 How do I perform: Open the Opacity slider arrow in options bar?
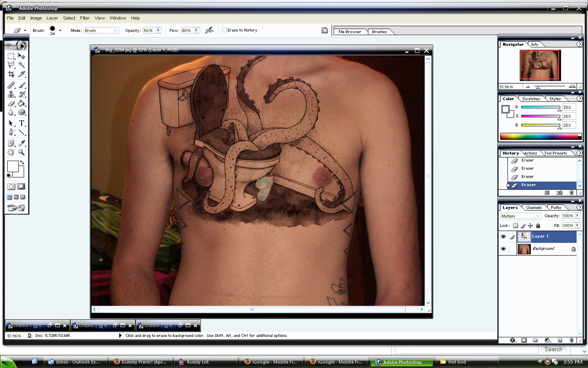pyautogui.click(x=158, y=30)
